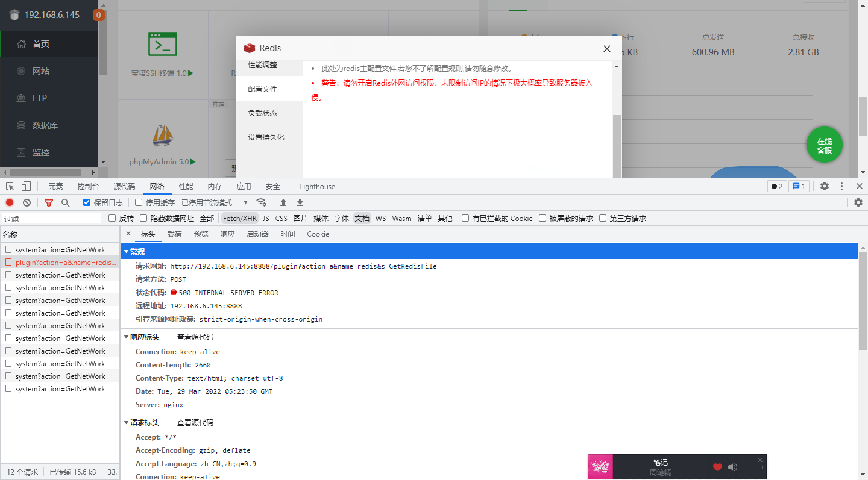The height and width of the screenshot is (480, 868).
Task: Enable the 停用缓存 checkbox
Action: pyautogui.click(x=139, y=203)
